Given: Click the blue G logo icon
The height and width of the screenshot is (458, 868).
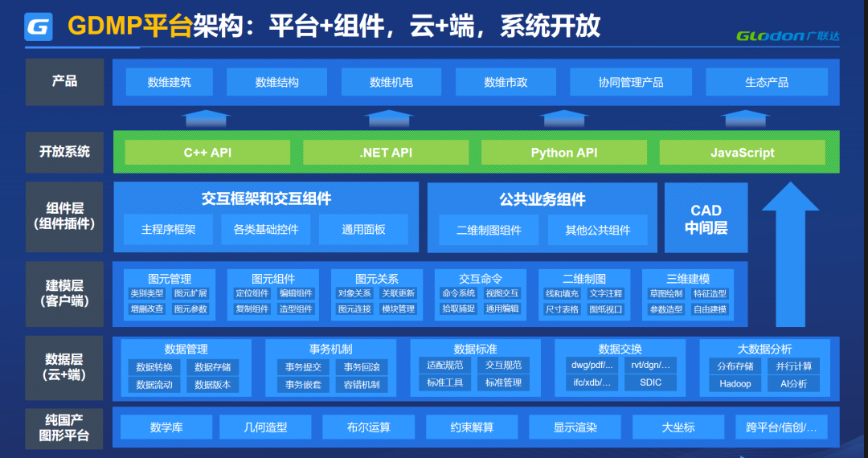Looking at the screenshot, I should pyautogui.click(x=39, y=27).
